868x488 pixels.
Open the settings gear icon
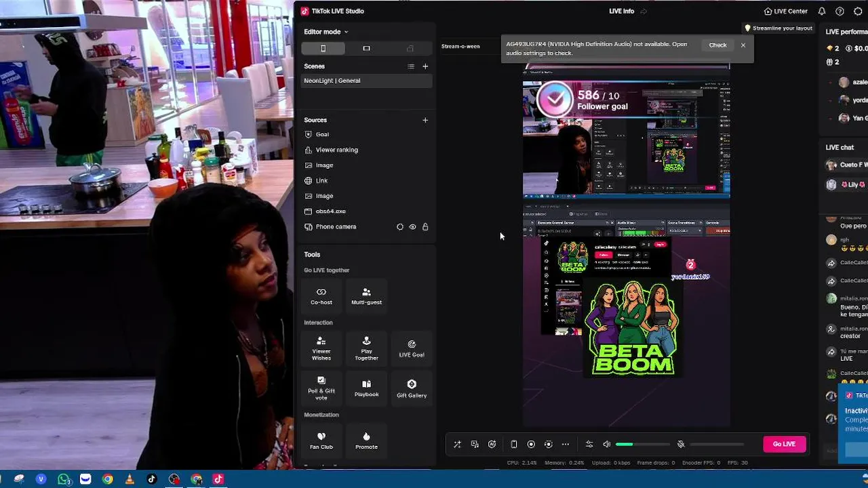(858, 12)
